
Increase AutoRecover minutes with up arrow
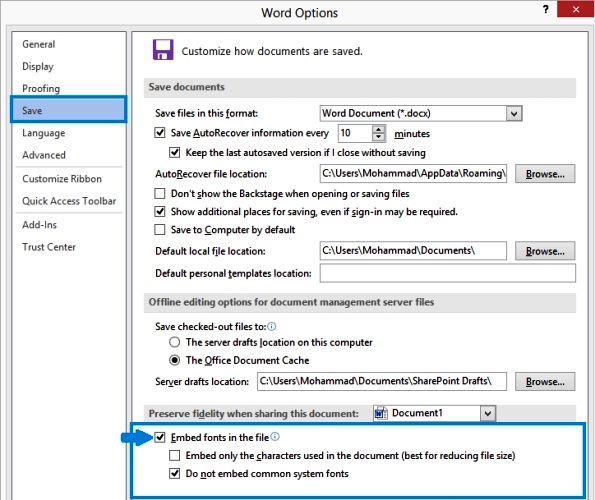[378, 129]
